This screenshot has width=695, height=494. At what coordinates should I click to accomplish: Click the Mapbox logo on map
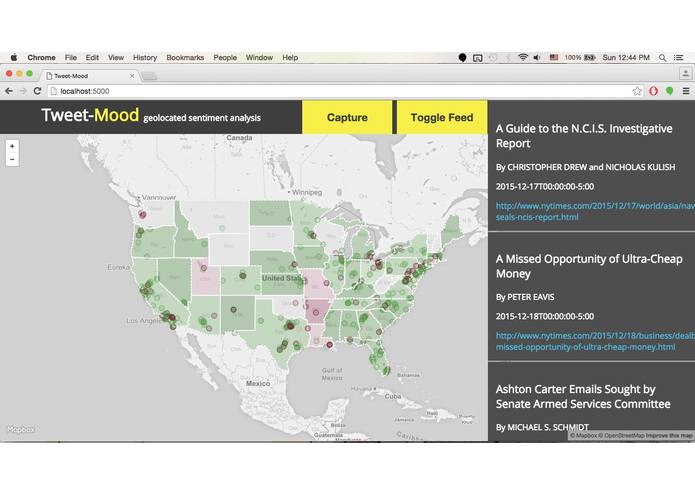[21, 429]
